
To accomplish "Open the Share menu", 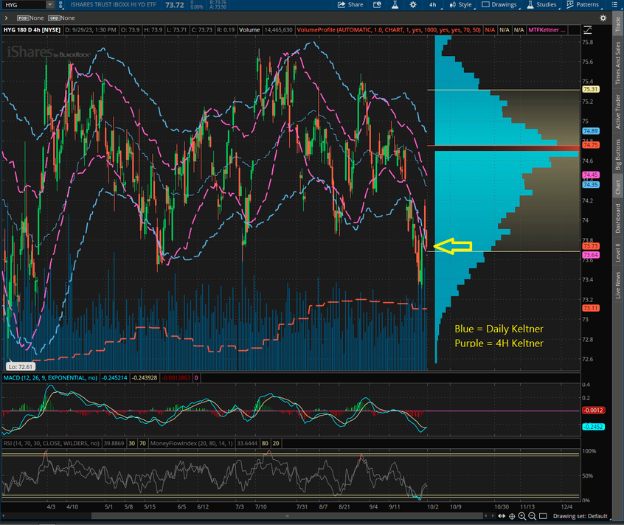I will point(351,5).
